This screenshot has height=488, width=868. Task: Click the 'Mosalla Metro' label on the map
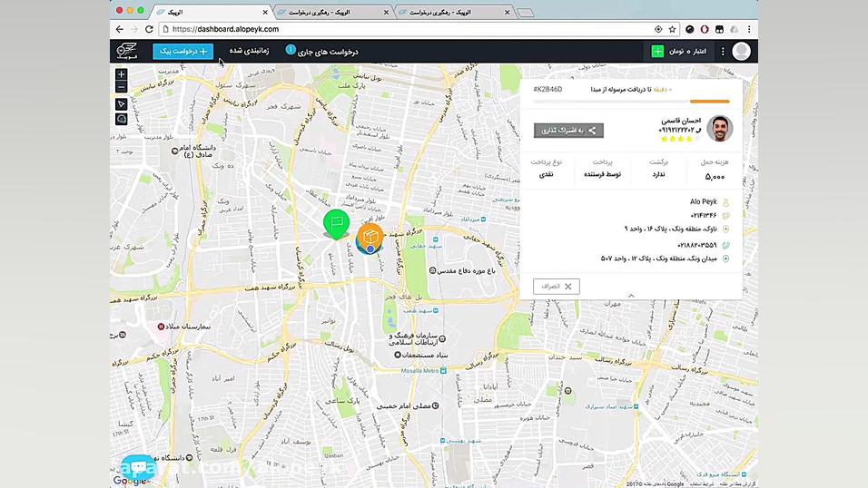coord(419,371)
